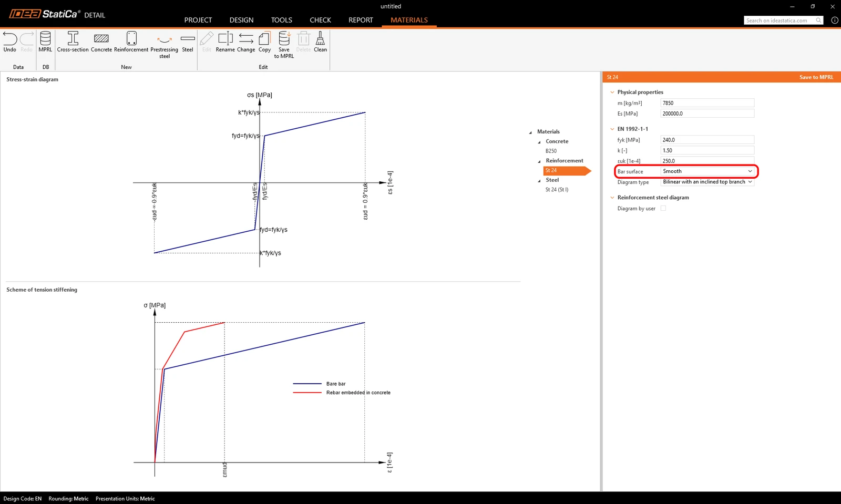
Task: Switch to the CHECK tab
Action: [x=320, y=20]
